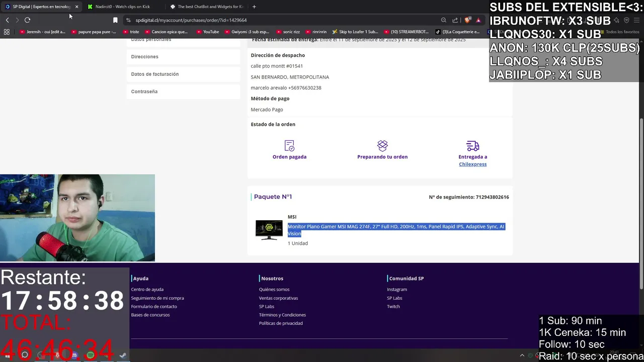Open the site settings icon in the address bar
Viewport: 644px width, 362px height.
[128, 20]
